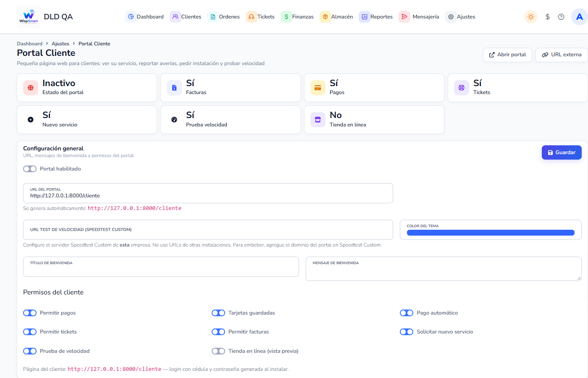Open the Mensajería menu
Image resolution: width=588 pixels, height=378 pixels.
420,17
